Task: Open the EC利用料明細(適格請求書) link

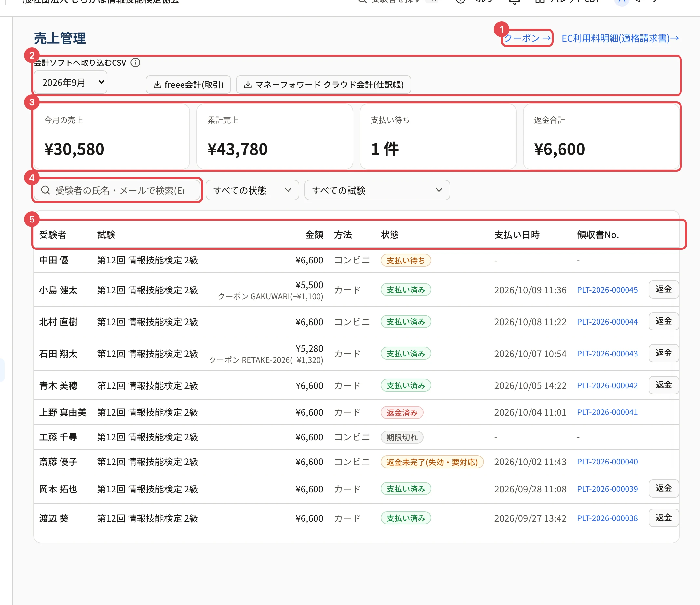Action: point(620,38)
